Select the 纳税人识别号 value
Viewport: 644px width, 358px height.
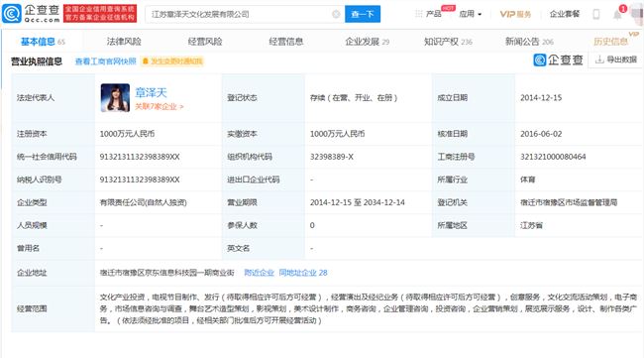[x=140, y=179]
